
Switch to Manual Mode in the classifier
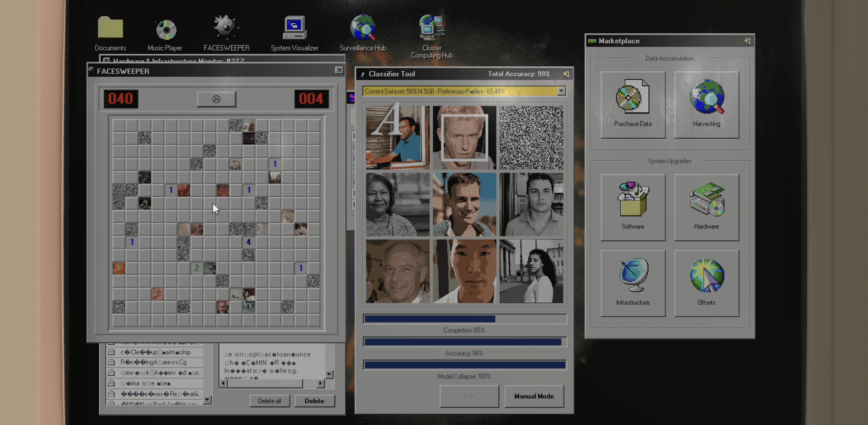[x=534, y=396]
